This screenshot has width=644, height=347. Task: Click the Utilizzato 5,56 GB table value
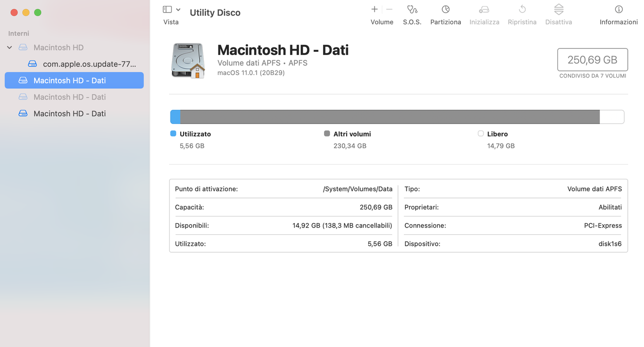(x=380, y=243)
